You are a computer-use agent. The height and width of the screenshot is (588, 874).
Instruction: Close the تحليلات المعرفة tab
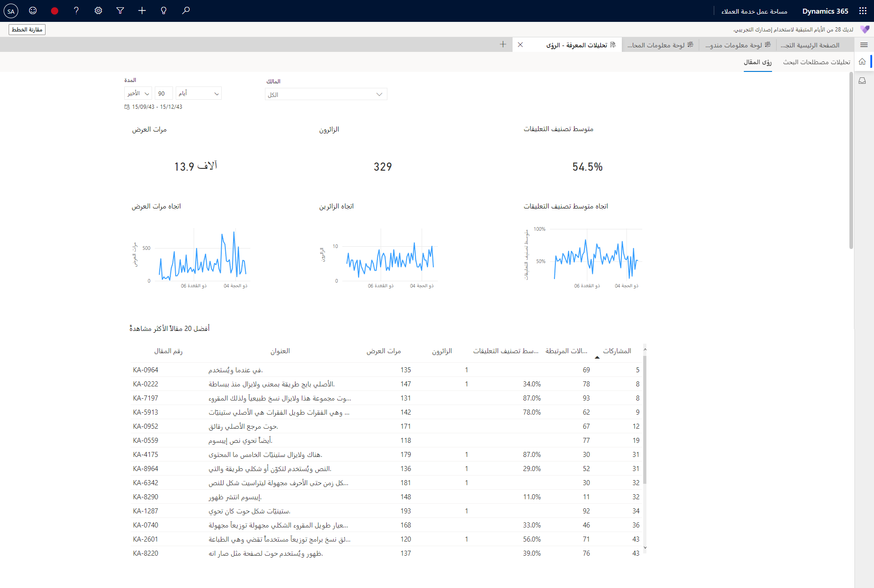pos(520,45)
